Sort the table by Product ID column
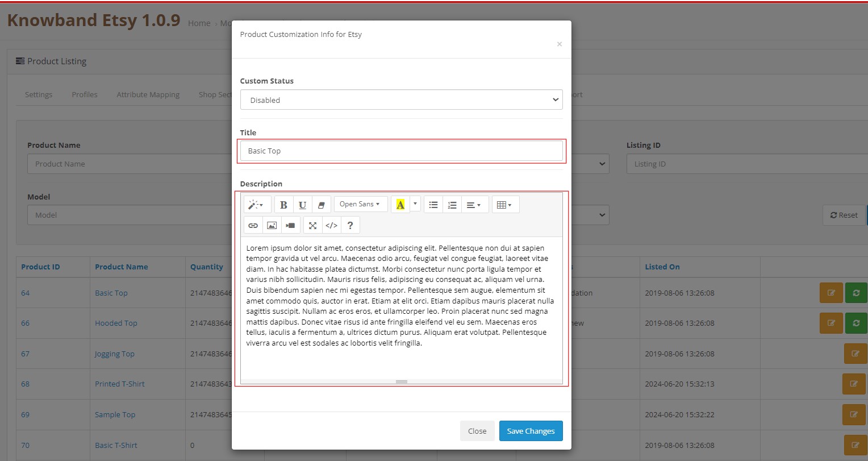The image size is (868, 461). [40, 267]
